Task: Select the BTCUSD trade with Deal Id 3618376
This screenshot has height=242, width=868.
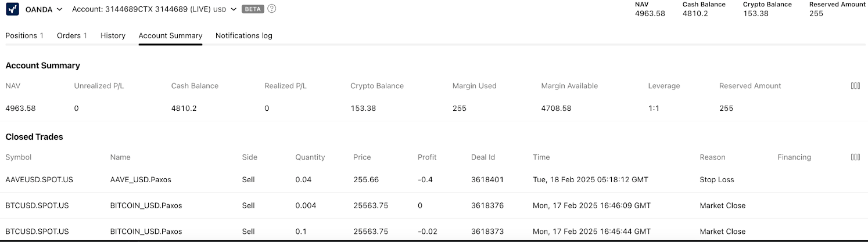Action: [x=433, y=205]
